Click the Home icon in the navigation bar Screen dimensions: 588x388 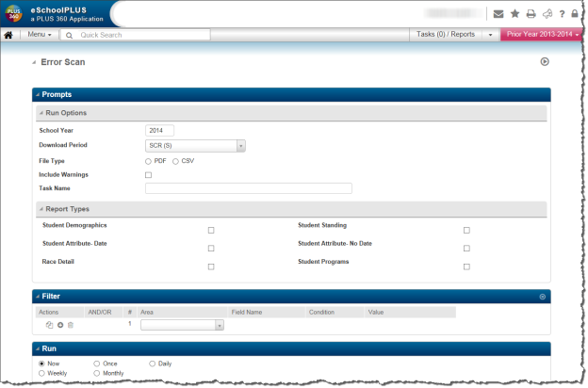pos(8,35)
